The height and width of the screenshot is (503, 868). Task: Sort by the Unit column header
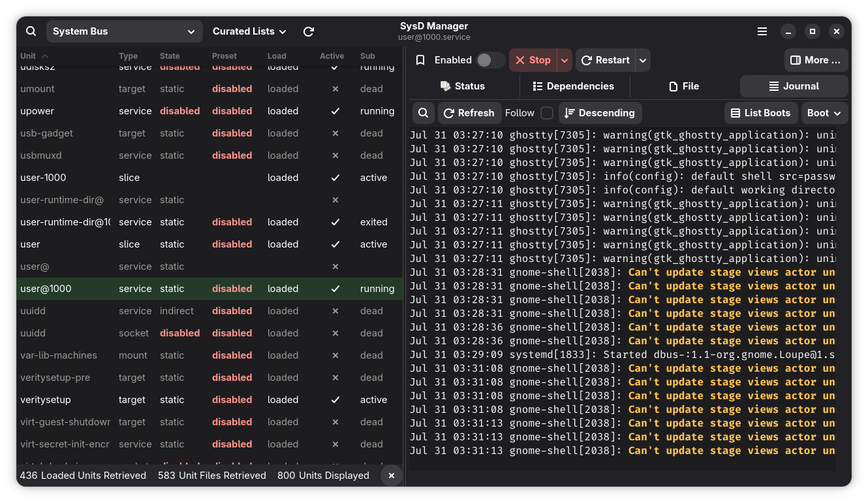tap(35, 56)
